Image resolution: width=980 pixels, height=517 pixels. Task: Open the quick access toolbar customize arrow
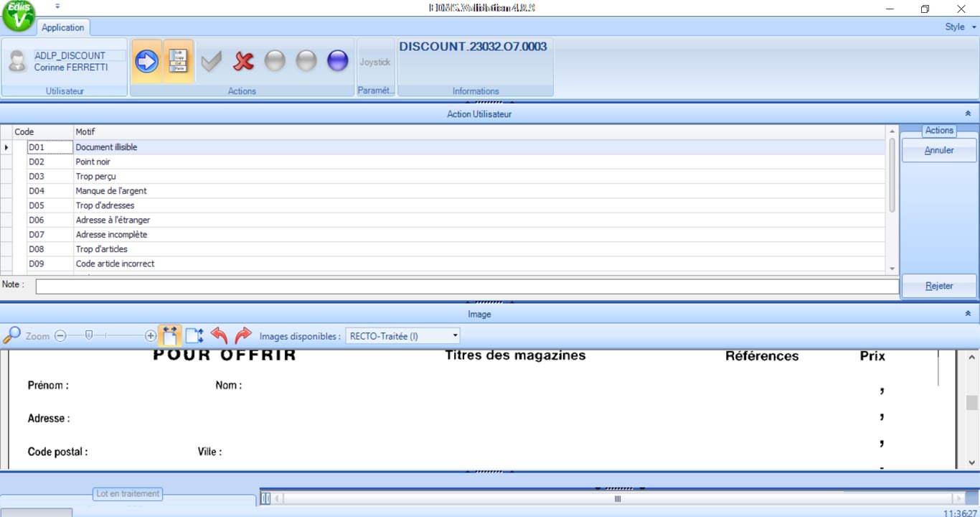(57, 6)
